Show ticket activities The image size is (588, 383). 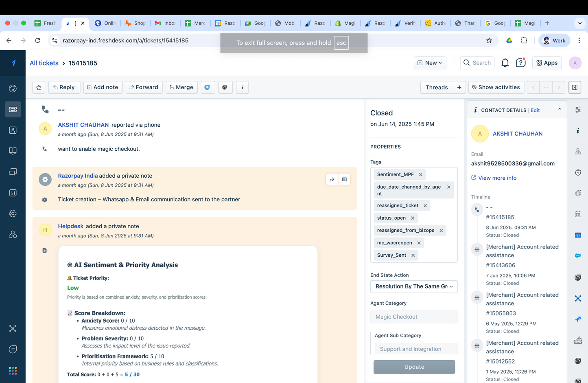tap(496, 87)
